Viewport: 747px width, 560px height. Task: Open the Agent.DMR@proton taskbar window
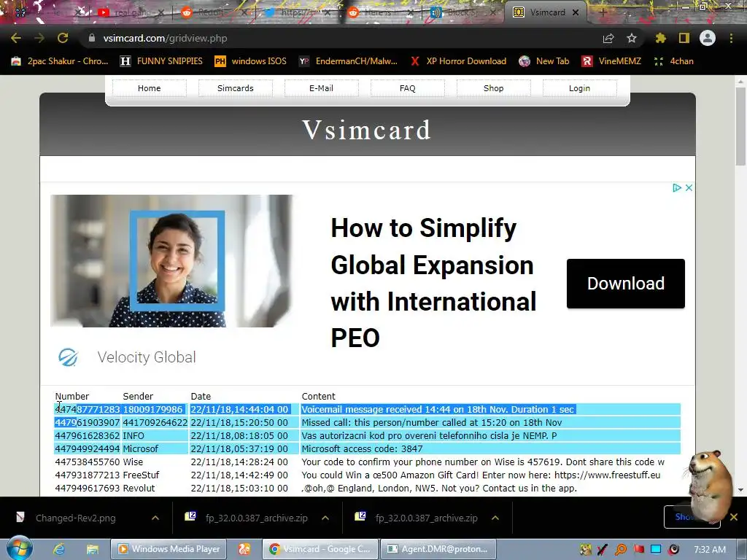[x=438, y=549]
